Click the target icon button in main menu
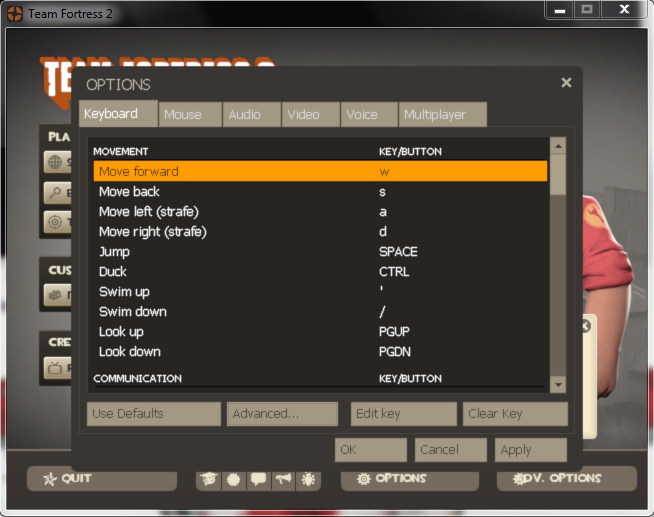Viewport: 654px width, 517px height. pos(55,221)
